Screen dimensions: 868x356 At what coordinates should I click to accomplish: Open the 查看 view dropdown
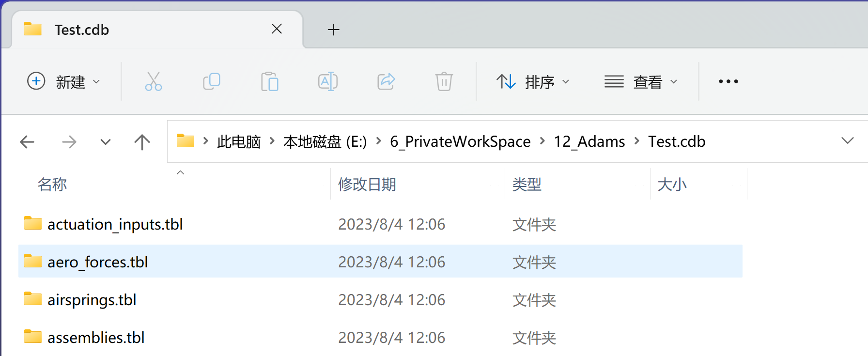(641, 81)
